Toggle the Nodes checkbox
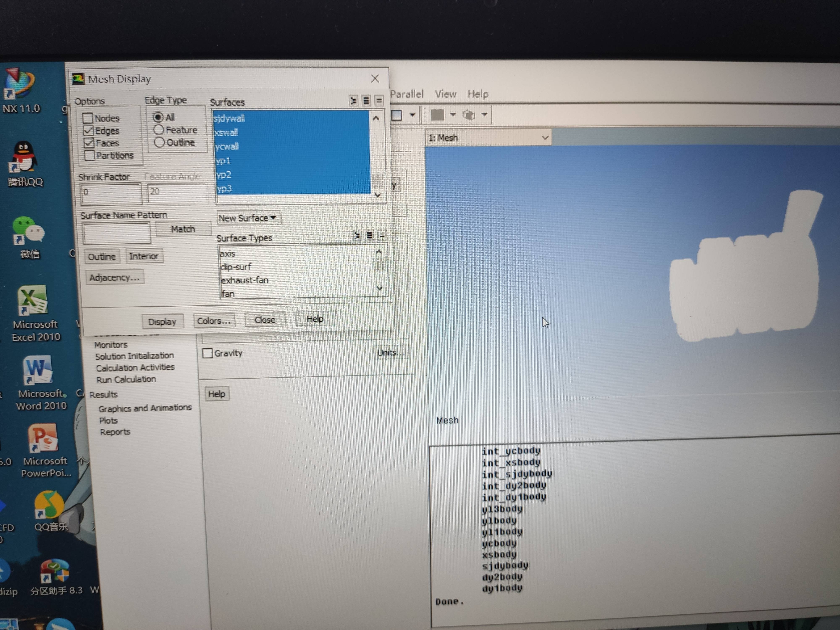Screen dimensions: 840x630 [x=88, y=118]
